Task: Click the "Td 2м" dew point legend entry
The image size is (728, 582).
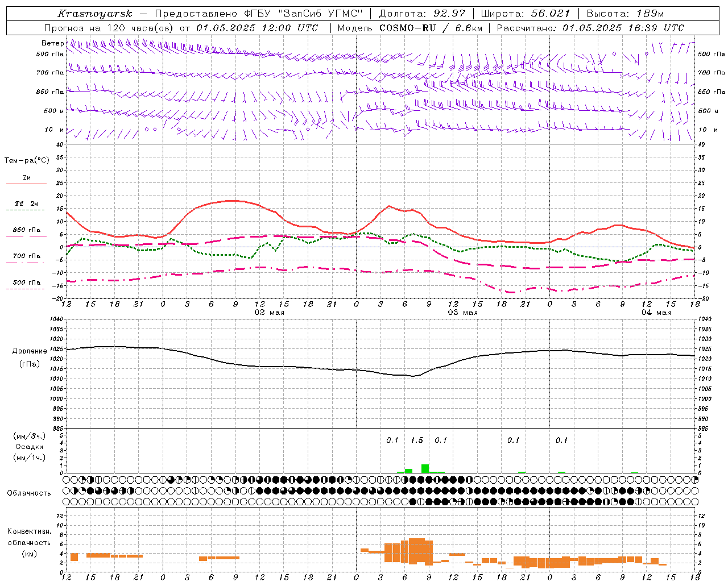Action: pyautogui.click(x=27, y=203)
